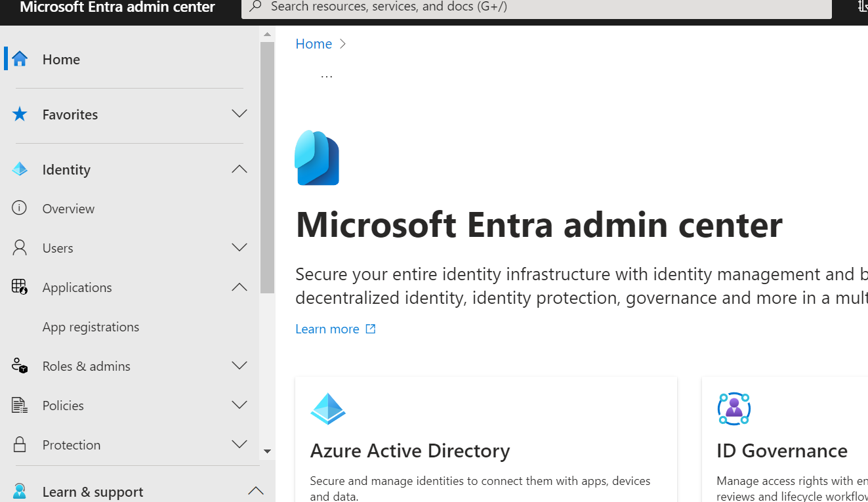Select Applications in the sidebar
The width and height of the screenshot is (868, 502).
pos(77,287)
